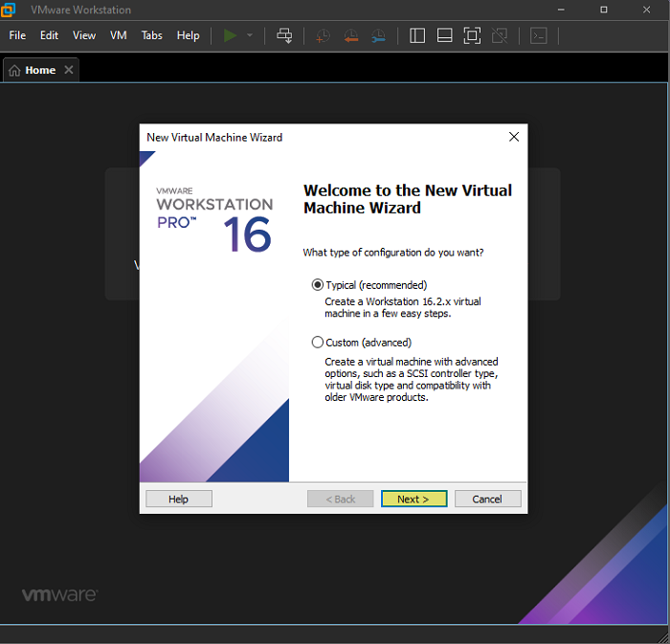Open the File menu

pos(17,35)
